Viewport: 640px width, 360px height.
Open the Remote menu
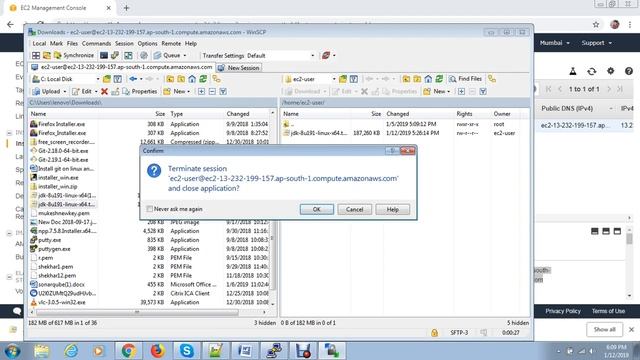pos(171,43)
